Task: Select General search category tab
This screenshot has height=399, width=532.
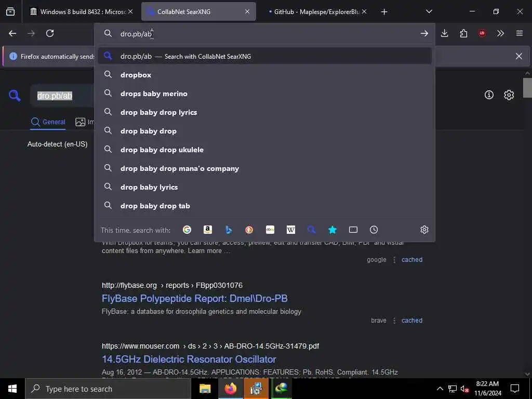Action: click(x=48, y=122)
